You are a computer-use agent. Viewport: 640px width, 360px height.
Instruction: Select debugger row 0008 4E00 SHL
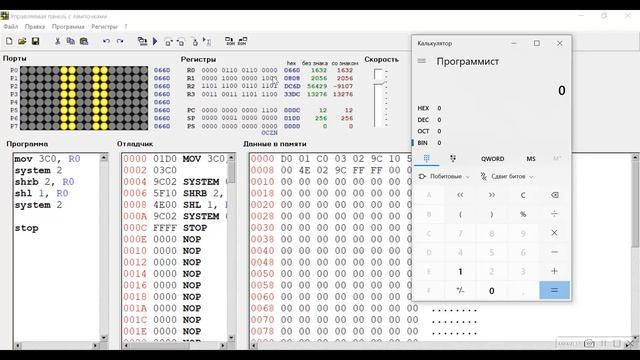[x=175, y=205]
